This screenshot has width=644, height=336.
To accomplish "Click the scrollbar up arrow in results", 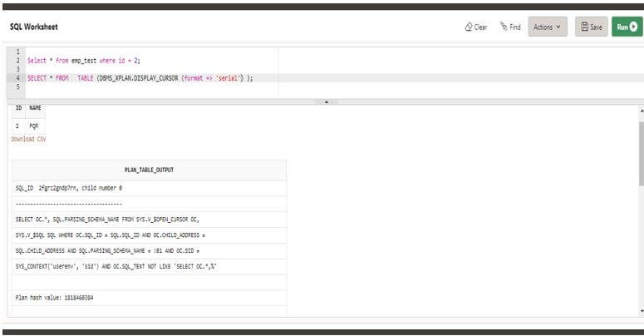I will point(642,111).
